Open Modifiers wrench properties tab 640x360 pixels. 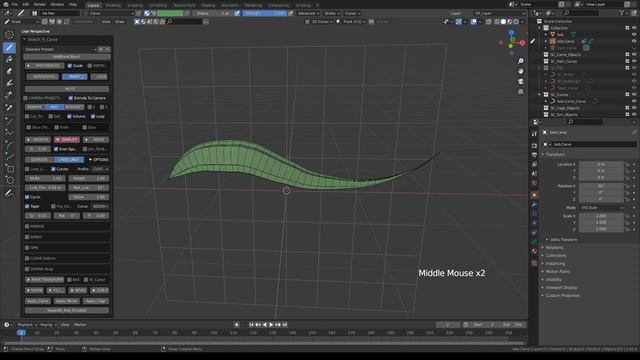534,204
